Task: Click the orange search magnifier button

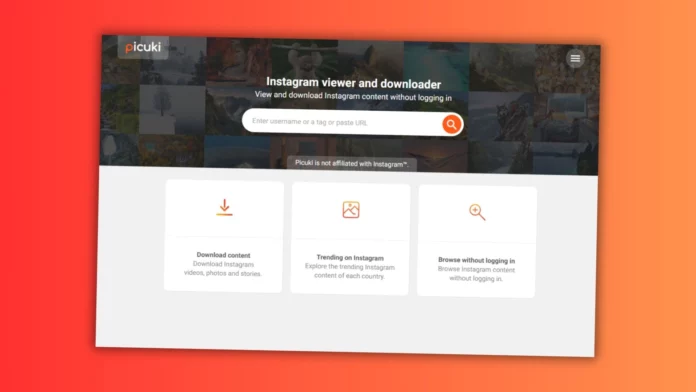Action: [x=451, y=124]
